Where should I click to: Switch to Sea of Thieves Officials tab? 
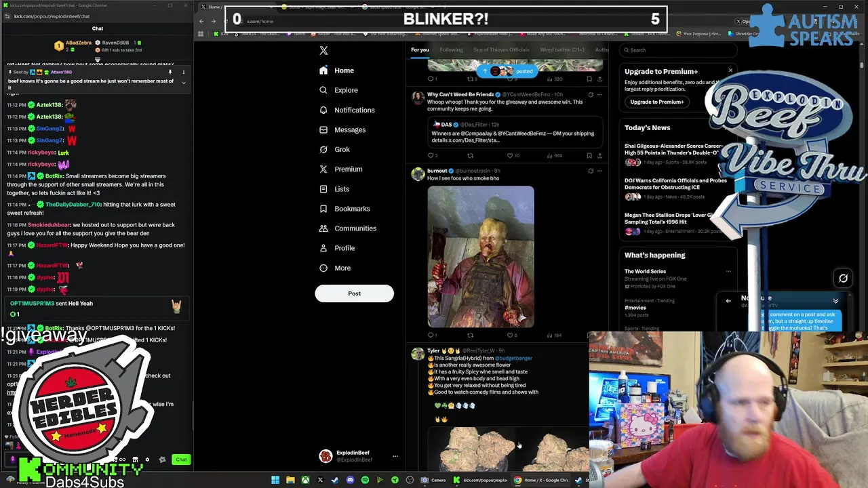point(501,49)
